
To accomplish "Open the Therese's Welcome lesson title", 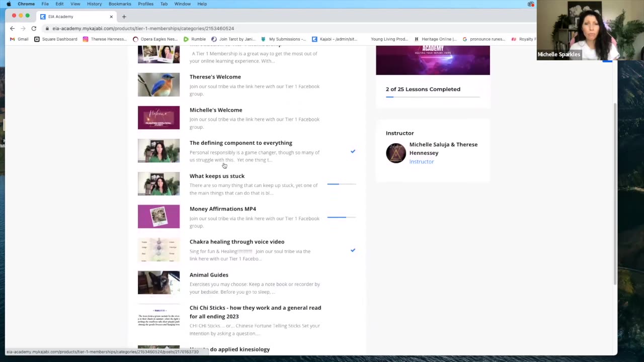I will pos(215,77).
